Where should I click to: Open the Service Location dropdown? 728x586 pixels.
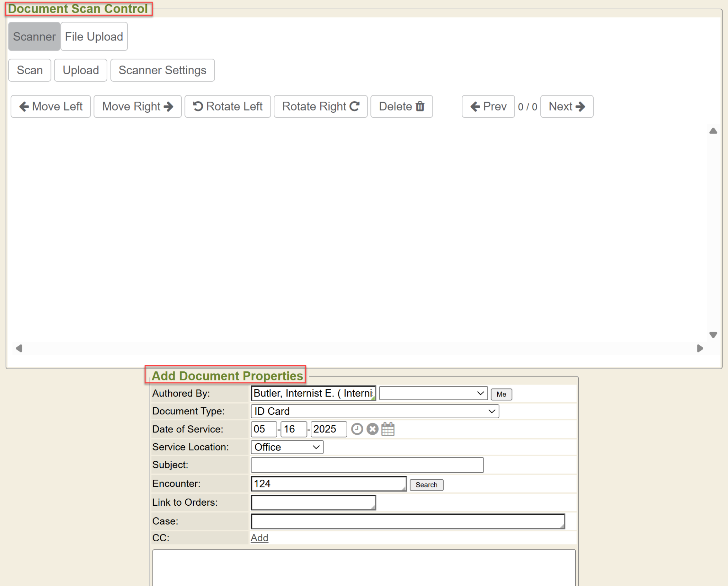coord(287,447)
